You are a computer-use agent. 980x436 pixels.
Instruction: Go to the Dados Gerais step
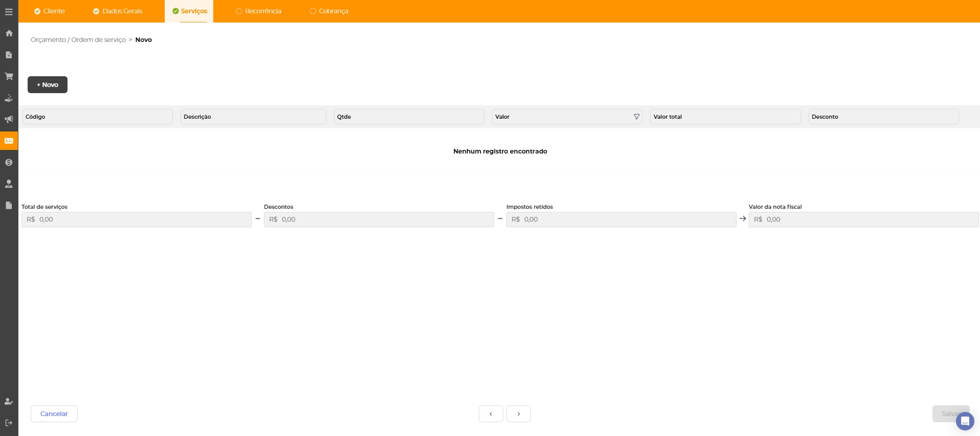point(118,11)
